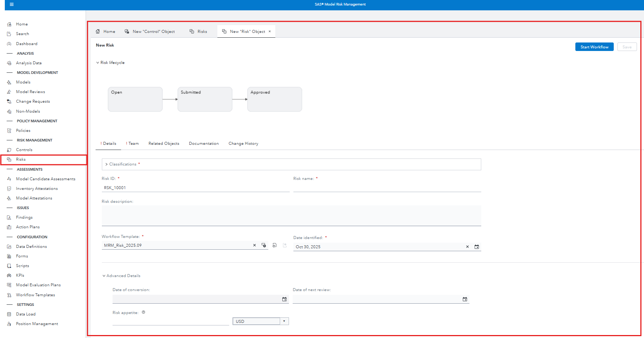Open KPIs under Configuration
644x338 pixels.
pyautogui.click(x=20, y=275)
